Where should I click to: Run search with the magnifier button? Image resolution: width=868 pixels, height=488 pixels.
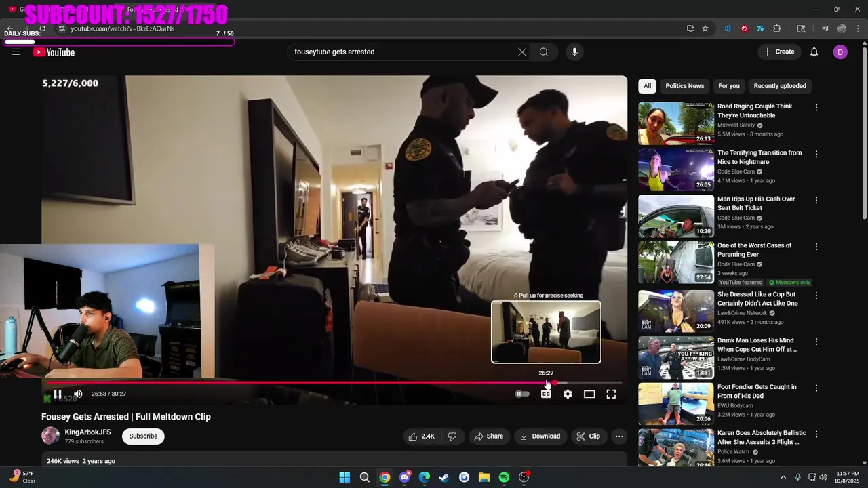click(x=544, y=52)
